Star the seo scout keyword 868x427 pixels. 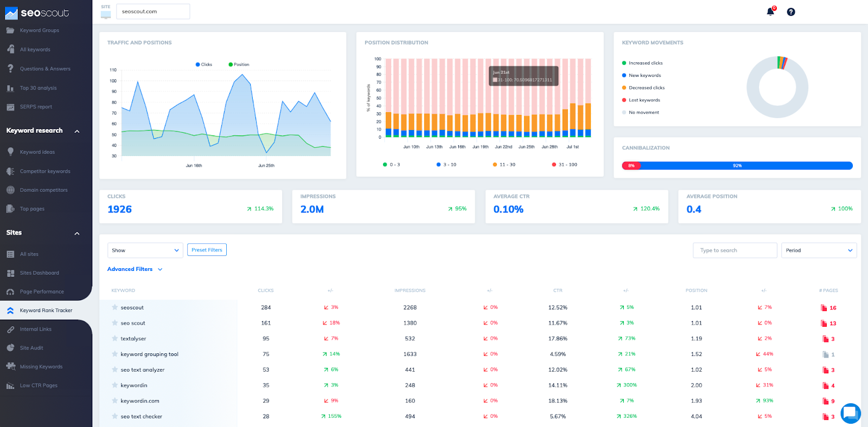tap(114, 323)
